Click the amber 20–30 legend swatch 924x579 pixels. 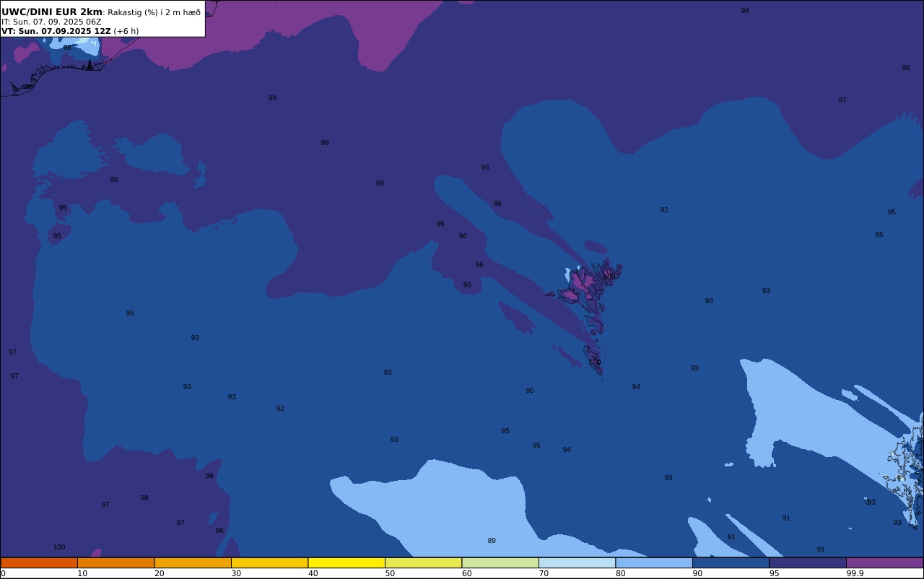pyautogui.click(x=193, y=562)
